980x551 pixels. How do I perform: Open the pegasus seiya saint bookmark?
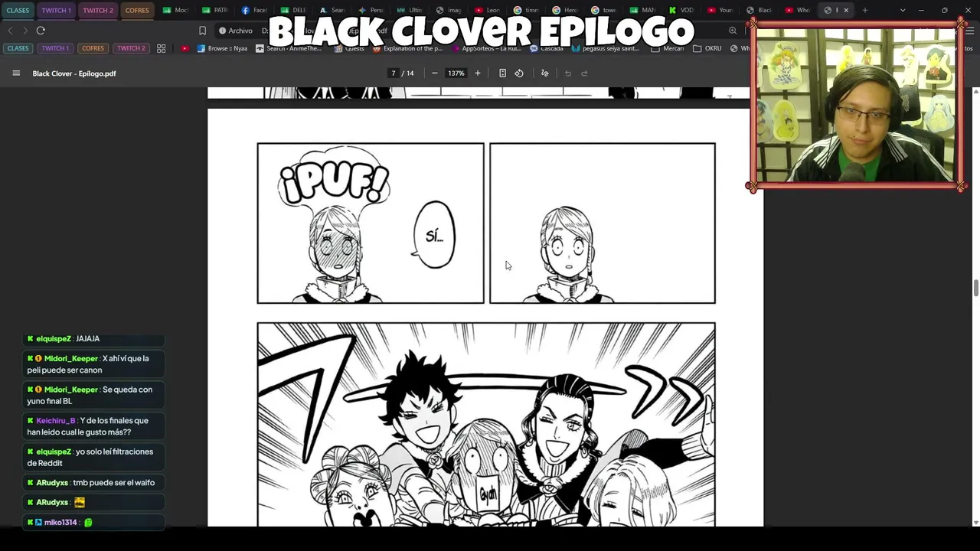click(x=605, y=48)
